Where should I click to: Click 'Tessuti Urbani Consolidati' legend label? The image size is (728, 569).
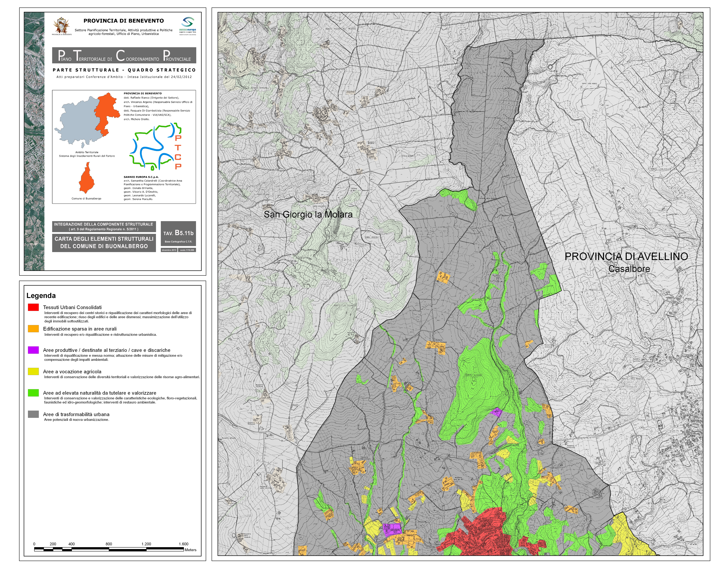pyautogui.click(x=72, y=307)
